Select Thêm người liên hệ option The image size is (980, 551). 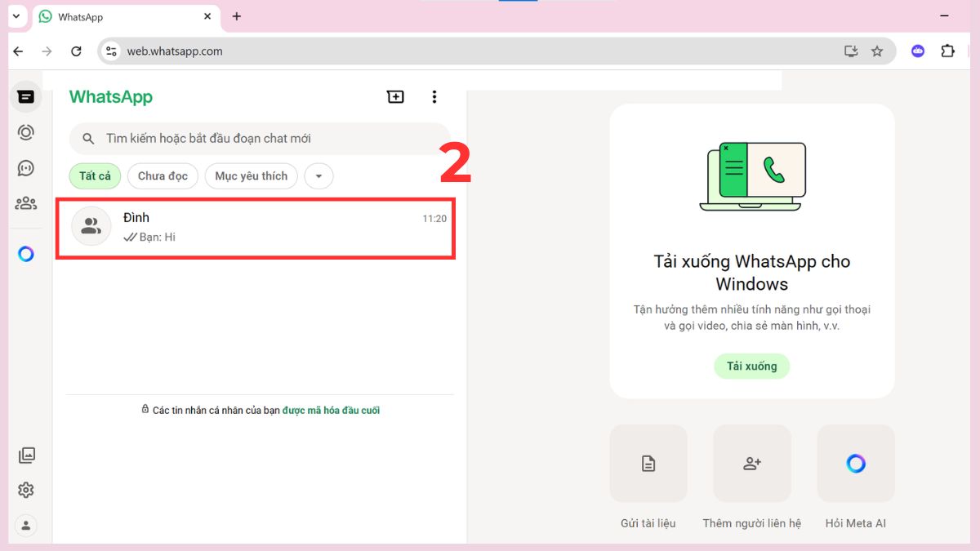751,463
